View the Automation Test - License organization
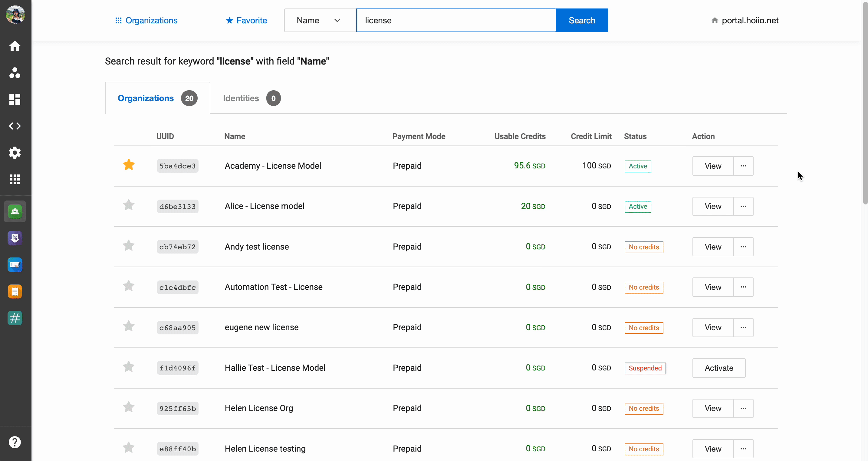The image size is (868, 461). (713, 287)
